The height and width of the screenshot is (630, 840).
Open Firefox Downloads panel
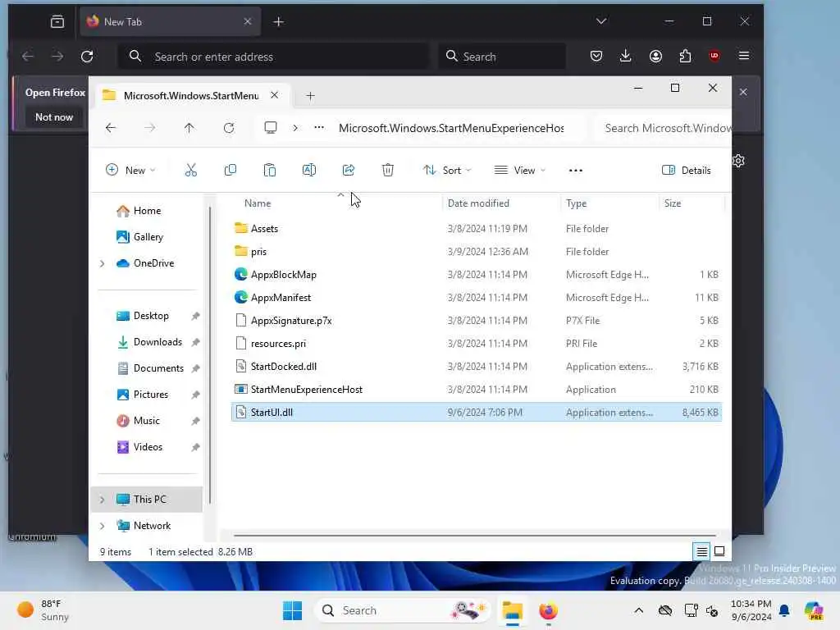tap(625, 56)
